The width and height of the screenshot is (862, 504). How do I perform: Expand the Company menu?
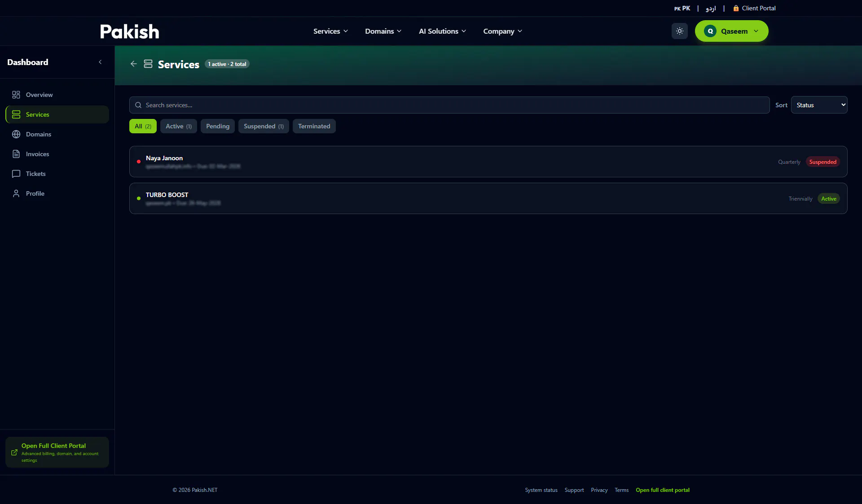point(502,31)
